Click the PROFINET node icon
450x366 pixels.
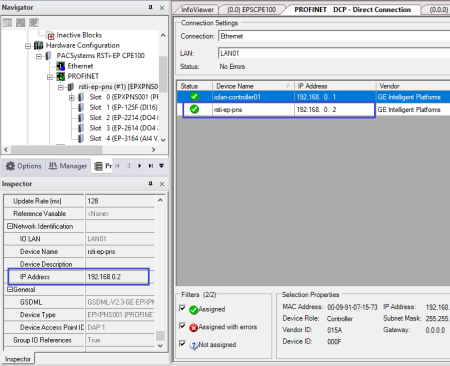(61, 76)
